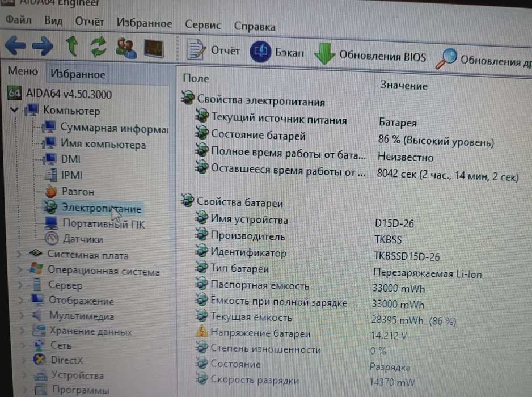Click the Значение column header
Screen dimensions: 532x397
point(403,85)
